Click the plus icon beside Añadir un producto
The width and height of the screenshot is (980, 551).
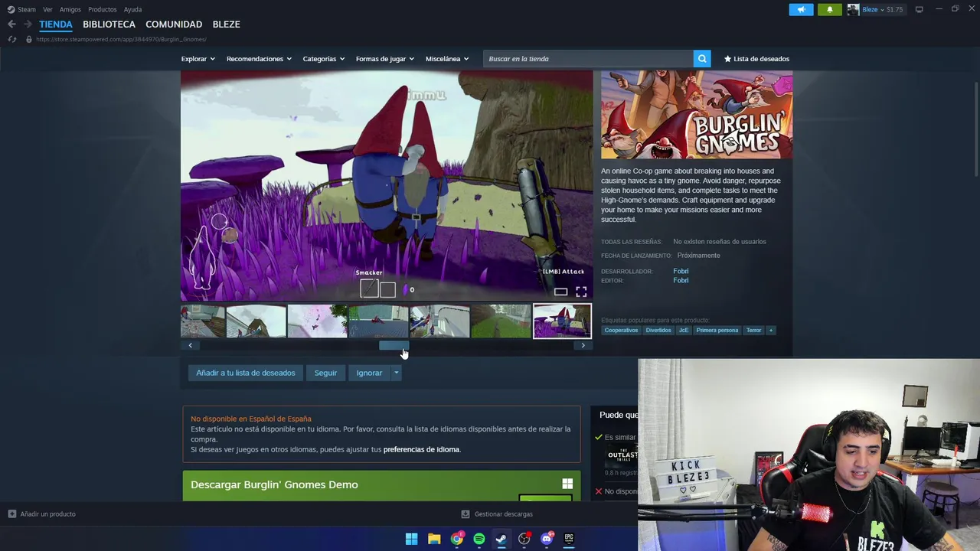click(11, 514)
